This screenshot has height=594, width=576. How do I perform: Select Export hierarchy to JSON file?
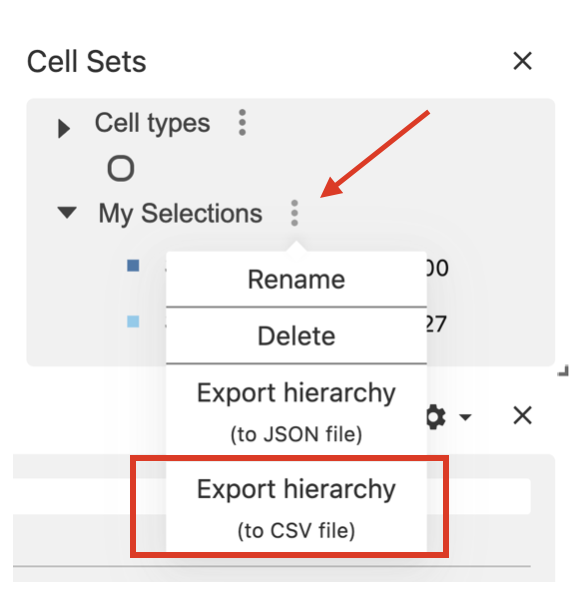296,412
